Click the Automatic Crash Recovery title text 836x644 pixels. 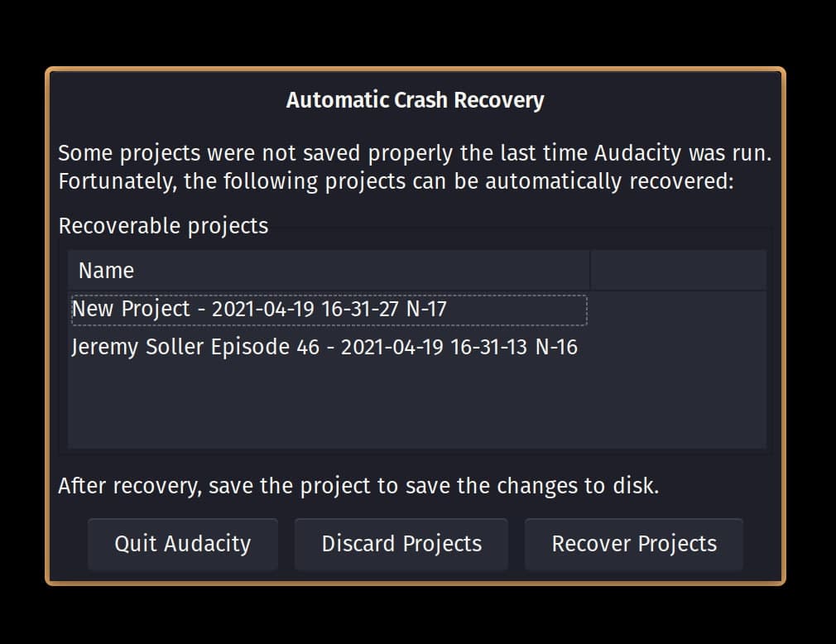click(416, 99)
